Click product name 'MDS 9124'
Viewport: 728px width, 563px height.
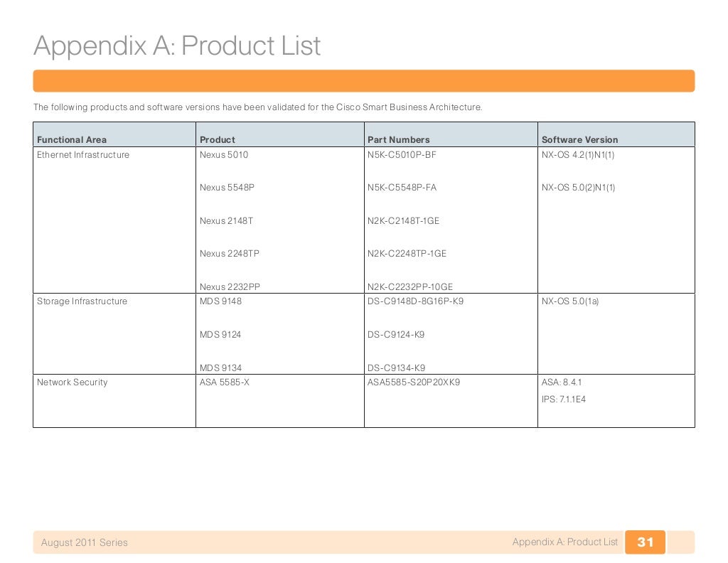(x=220, y=335)
